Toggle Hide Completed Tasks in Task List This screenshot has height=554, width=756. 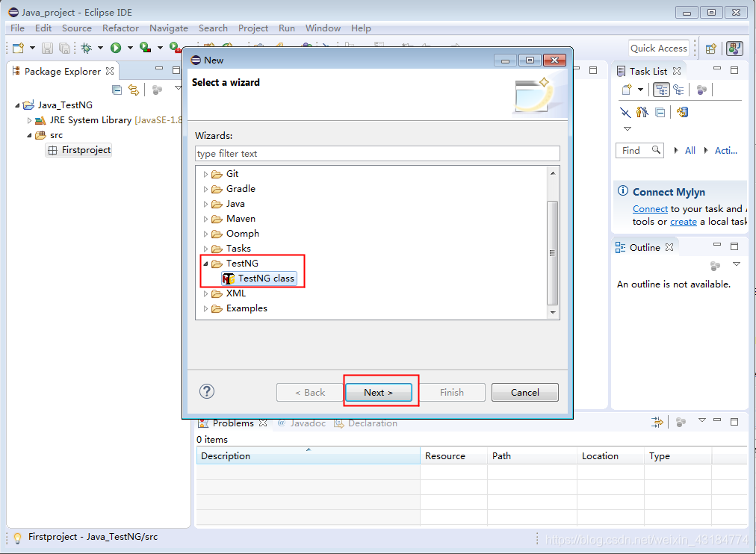625,113
